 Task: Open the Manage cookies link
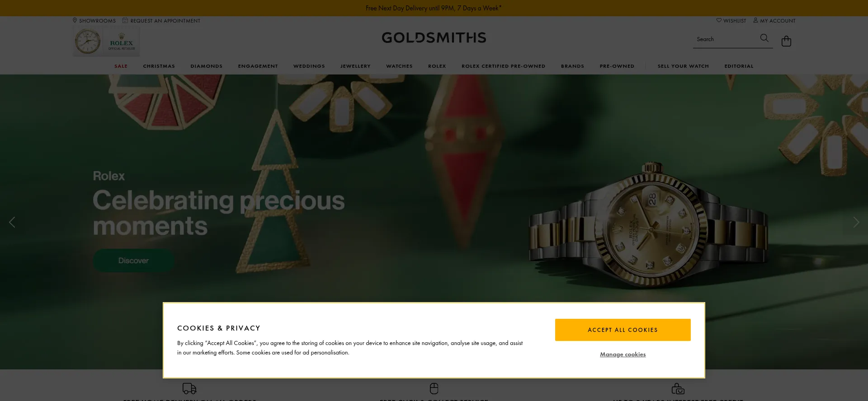tap(623, 354)
